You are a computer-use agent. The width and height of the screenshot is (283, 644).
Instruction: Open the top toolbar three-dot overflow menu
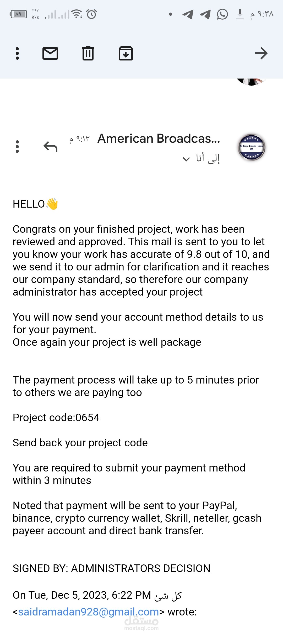17,53
